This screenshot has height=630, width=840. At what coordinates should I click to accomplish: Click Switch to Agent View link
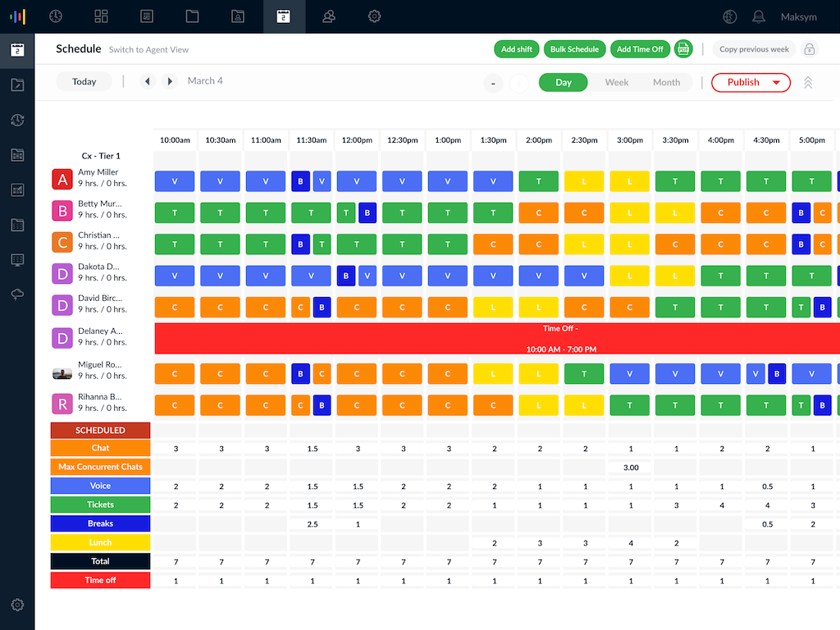coord(148,50)
